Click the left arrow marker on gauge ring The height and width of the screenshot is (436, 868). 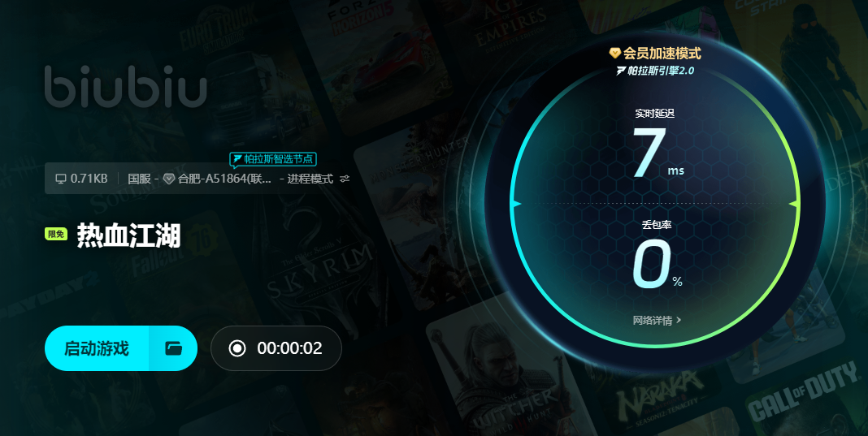(x=516, y=204)
